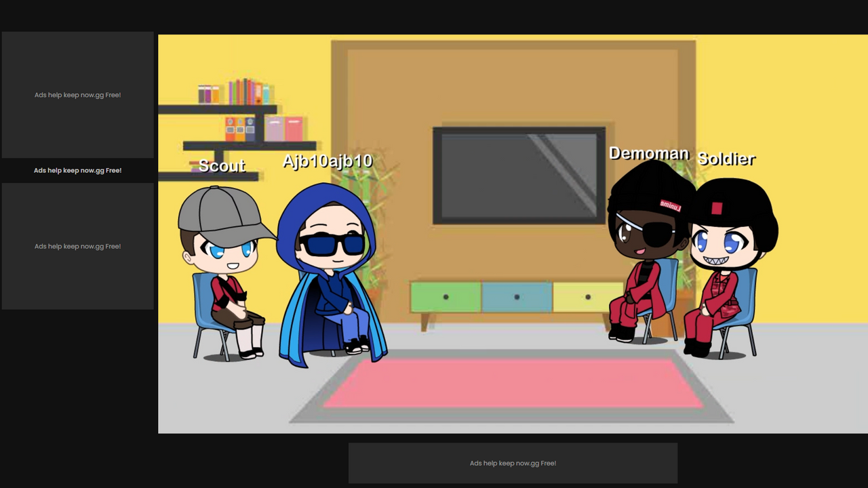Click the green drawer of the cabinet
Screen dimensions: 868x488
446,297
